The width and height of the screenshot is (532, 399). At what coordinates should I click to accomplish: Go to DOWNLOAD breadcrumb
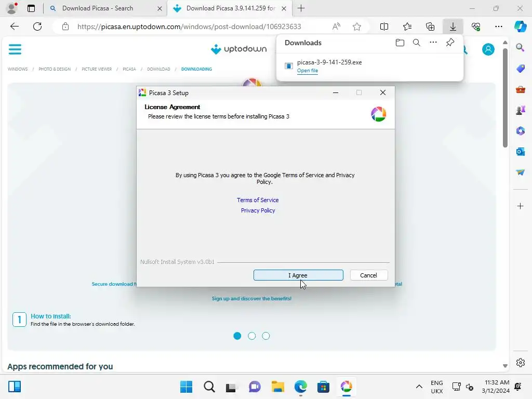[x=158, y=69]
